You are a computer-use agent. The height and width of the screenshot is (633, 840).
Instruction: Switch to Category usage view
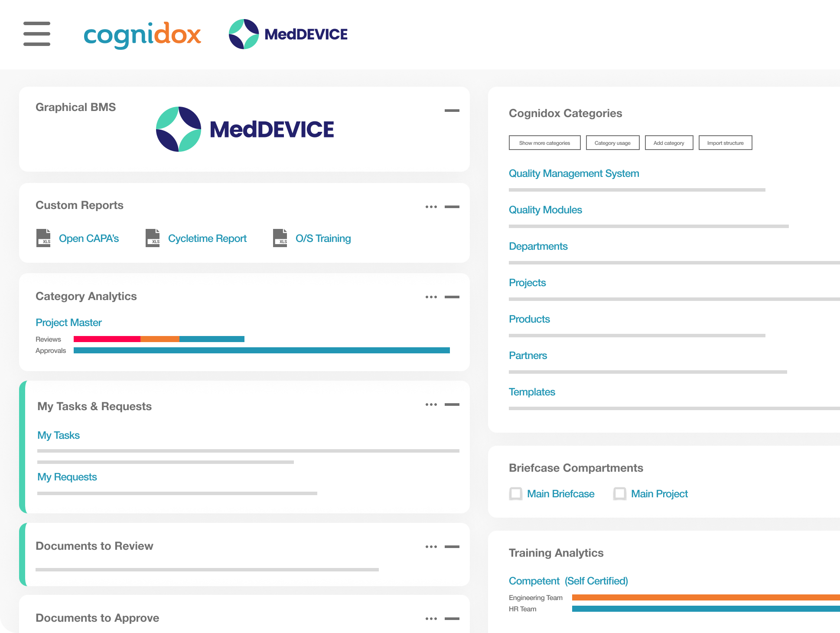tap(612, 143)
